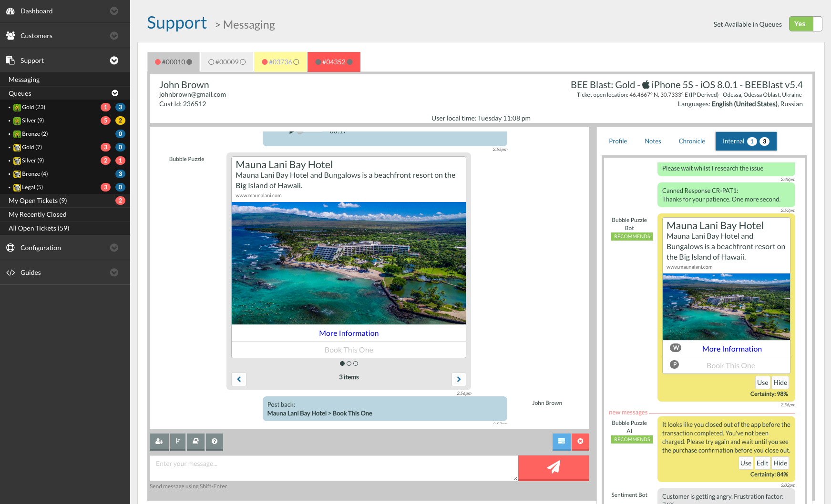This screenshot has height=504, width=831.
Task: Open More Information in Internal panel card
Action: click(732, 349)
